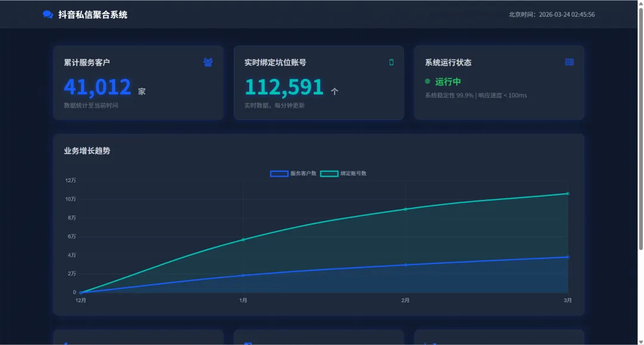The image size is (644, 345).
Task: Click the 运行中 status text
Action: (x=448, y=82)
